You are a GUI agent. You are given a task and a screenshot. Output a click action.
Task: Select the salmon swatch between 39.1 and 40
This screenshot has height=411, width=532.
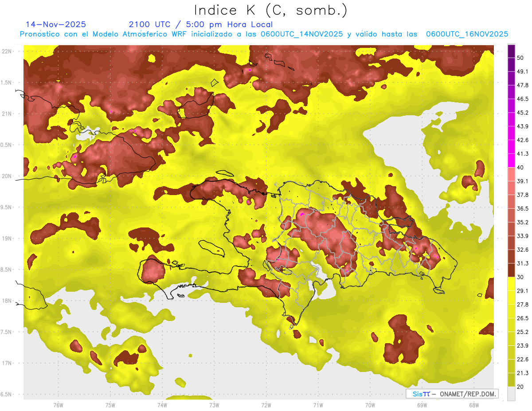click(511, 174)
